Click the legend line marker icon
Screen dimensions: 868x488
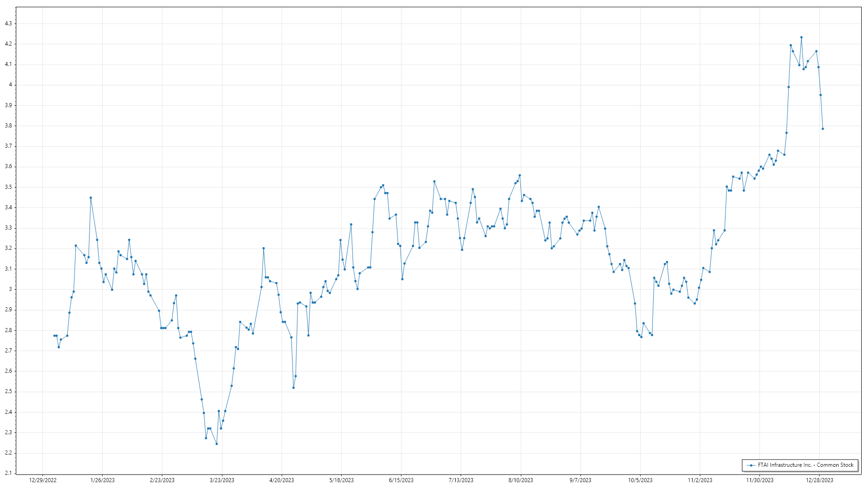point(751,465)
